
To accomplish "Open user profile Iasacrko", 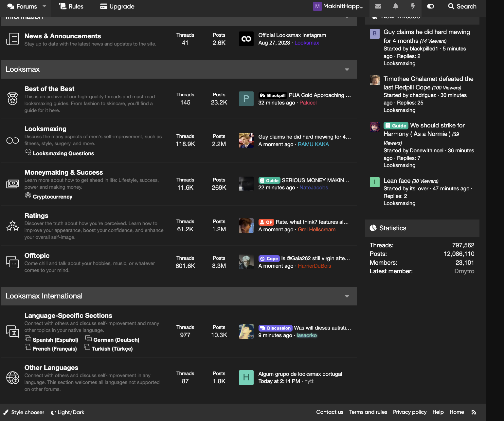I will (x=306, y=335).
